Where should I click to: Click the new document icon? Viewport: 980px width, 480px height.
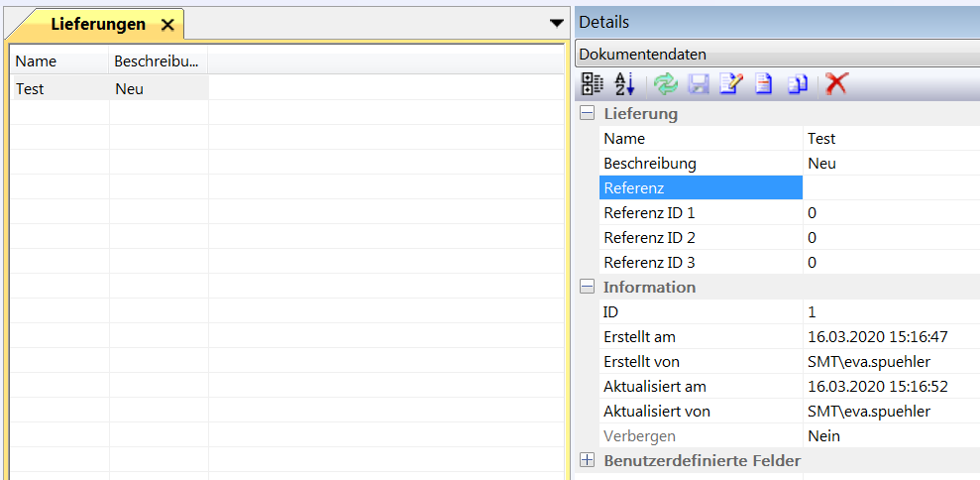coord(763,84)
